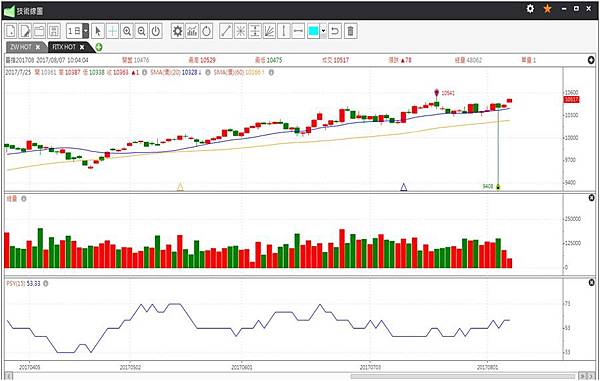Close the volume panel
The height and width of the screenshot is (381, 600).
point(591,198)
